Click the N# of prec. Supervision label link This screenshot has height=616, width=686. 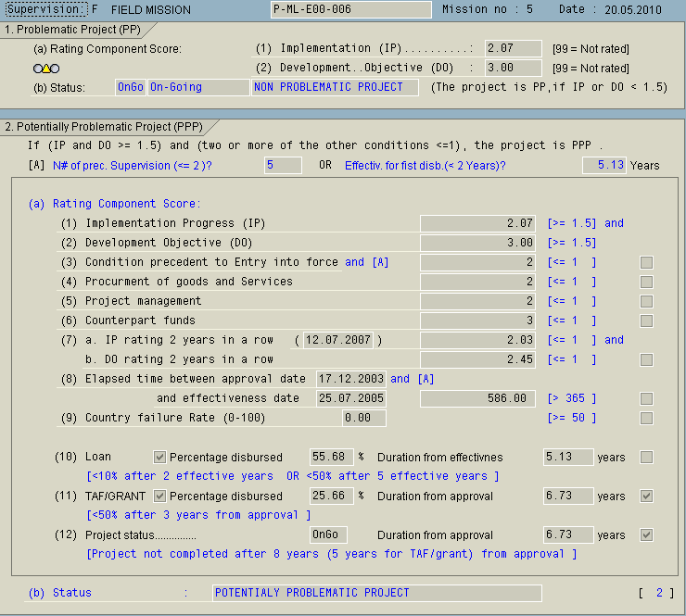131,166
